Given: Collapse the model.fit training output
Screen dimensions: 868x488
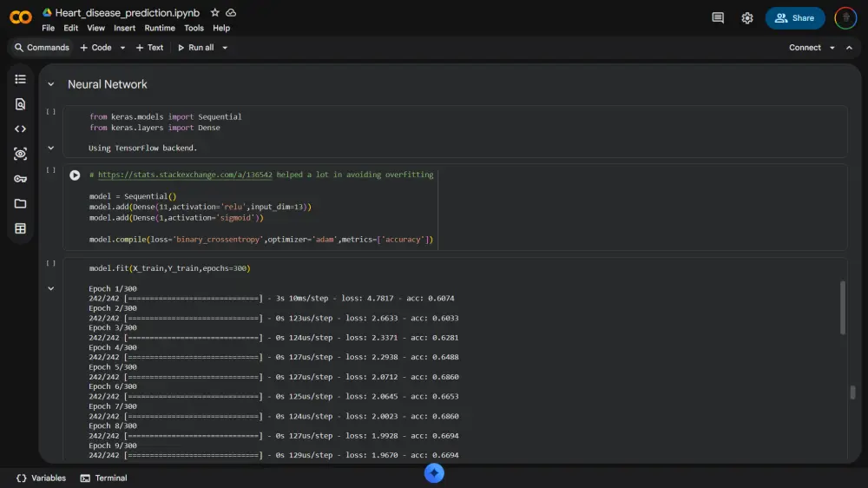Looking at the screenshot, I should pyautogui.click(x=51, y=288).
